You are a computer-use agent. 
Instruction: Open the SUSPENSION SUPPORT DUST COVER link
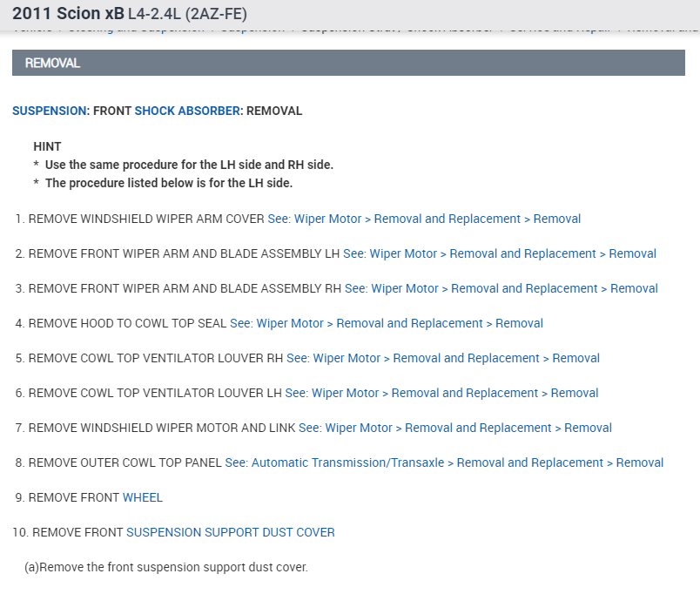coord(231,532)
